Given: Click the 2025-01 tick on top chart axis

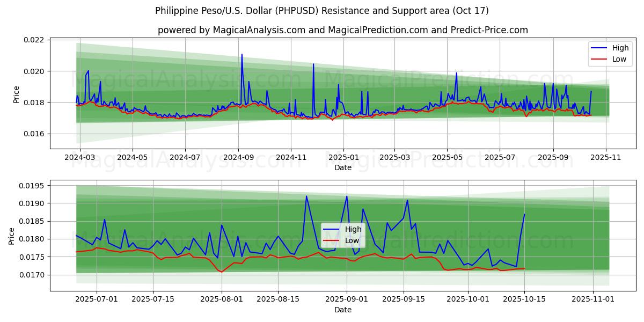Looking at the screenshot, I should point(343,158).
